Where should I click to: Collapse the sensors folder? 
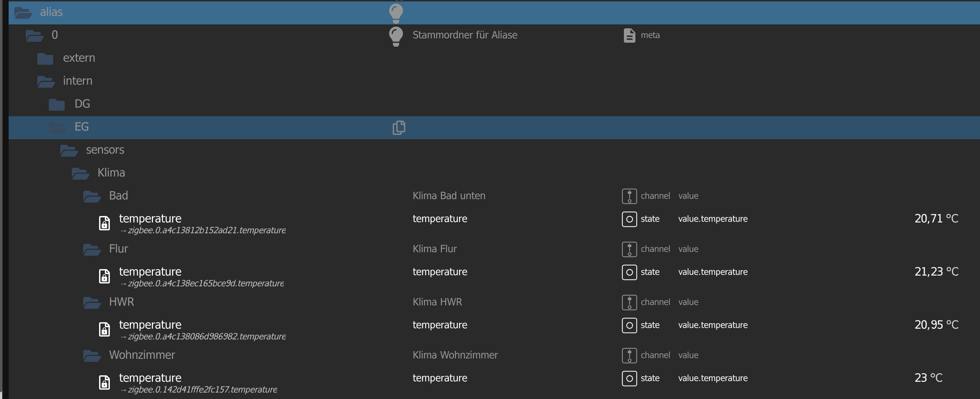click(x=69, y=151)
